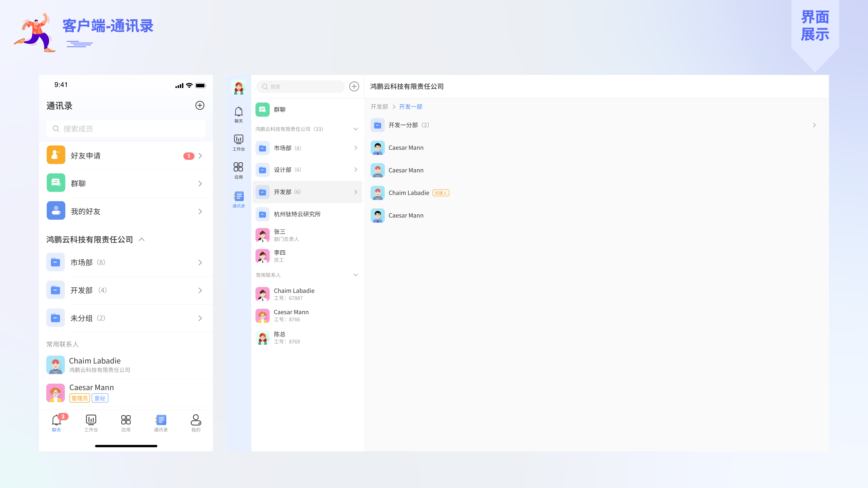Viewport: 868px width, 488px height.
Task: Select 陈总 工号 8769 avatar
Action: tap(262, 338)
